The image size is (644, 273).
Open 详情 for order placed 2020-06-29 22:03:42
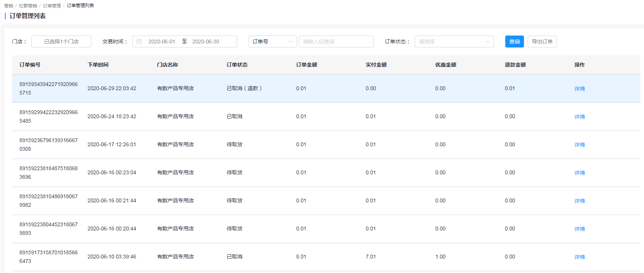[x=580, y=89]
